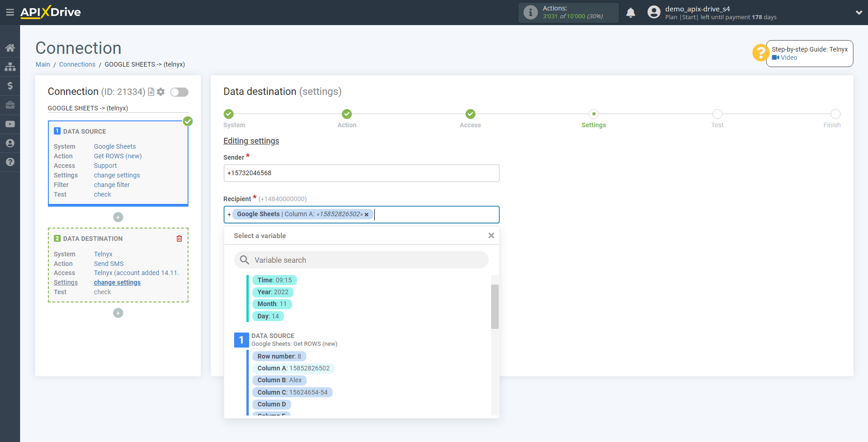868x442 pixels.
Task: Click the variable list scrollbar
Action: pyautogui.click(x=495, y=307)
